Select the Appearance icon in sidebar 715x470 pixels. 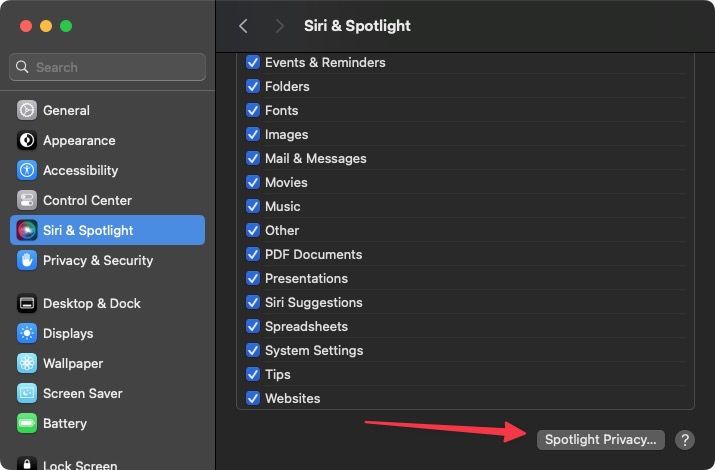coord(26,141)
